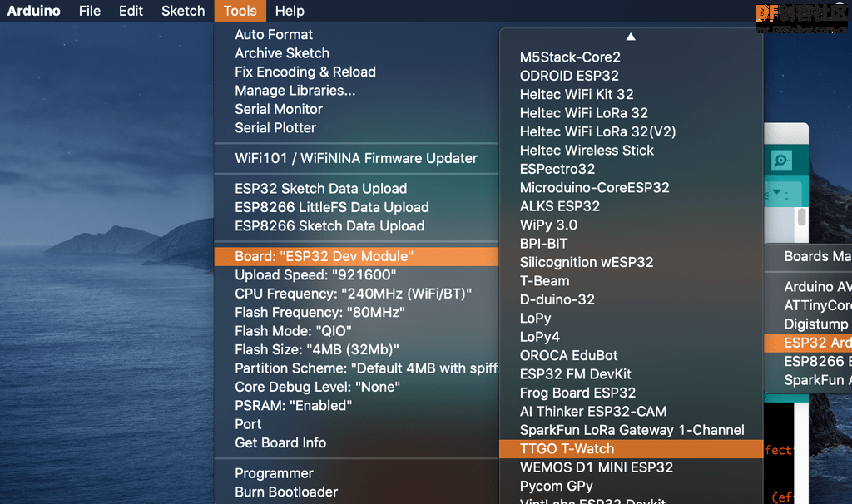This screenshot has height=504, width=852.
Task: Expand Flash Mode: "QIO" submenu
Action: pos(356,331)
